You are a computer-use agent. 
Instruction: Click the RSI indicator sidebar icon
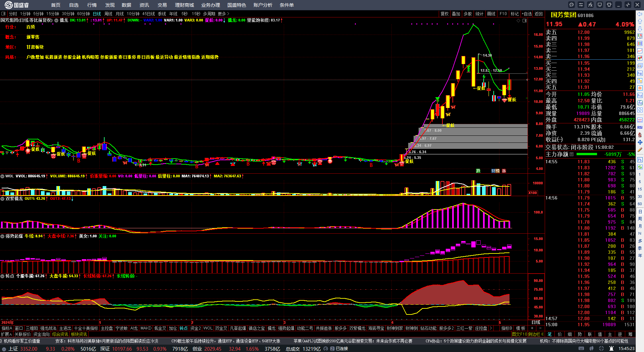640,127
